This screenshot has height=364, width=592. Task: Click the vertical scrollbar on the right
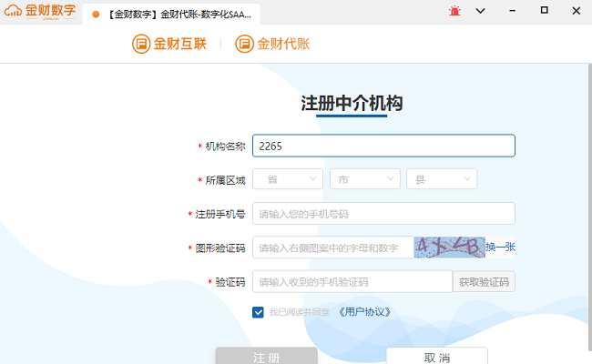[590, 207]
